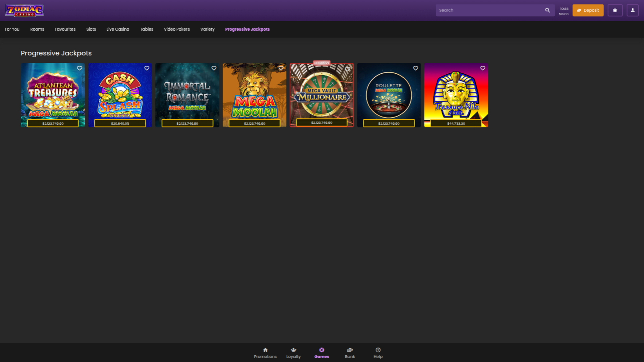The image size is (644, 362).
Task: Click the Deposit button
Action: point(588,10)
